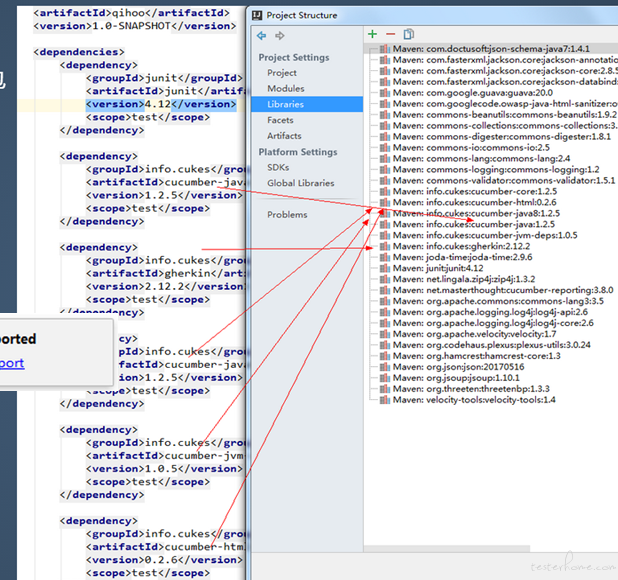Click the horizontal scrollbar under the libraries list
Image resolution: width=618 pixels, height=580 pixels.
pos(447,548)
